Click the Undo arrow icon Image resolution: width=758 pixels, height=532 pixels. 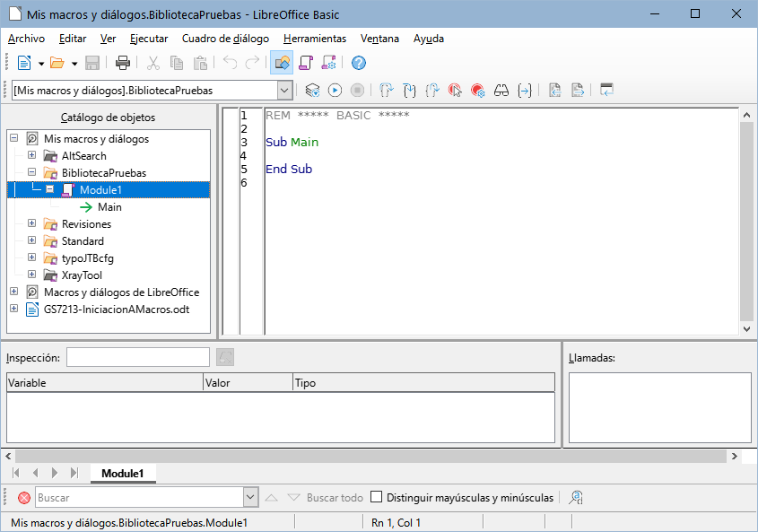[x=231, y=63]
